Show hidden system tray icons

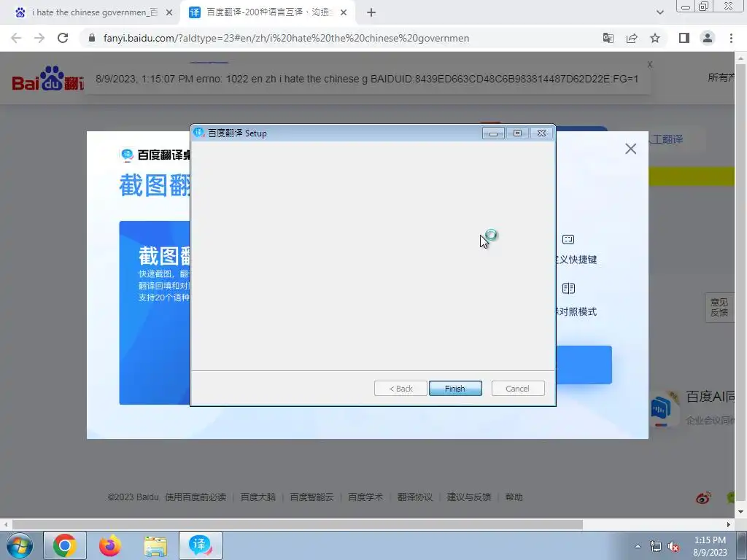coord(638,546)
